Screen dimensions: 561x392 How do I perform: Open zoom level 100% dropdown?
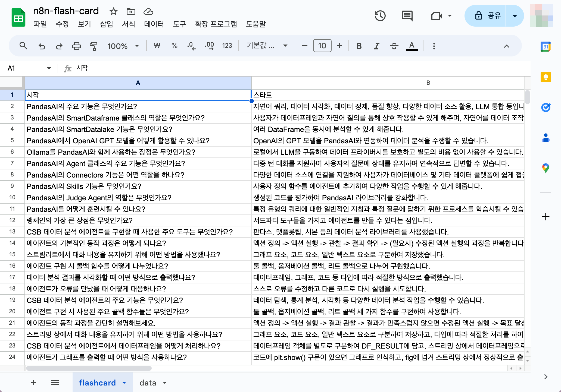[x=123, y=46]
